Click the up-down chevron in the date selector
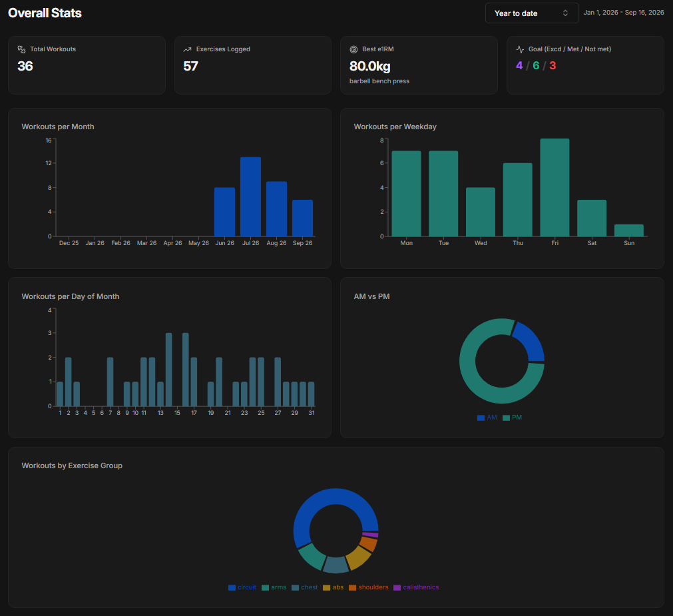Image resolution: width=673 pixels, height=616 pixels. pos(565,13)
